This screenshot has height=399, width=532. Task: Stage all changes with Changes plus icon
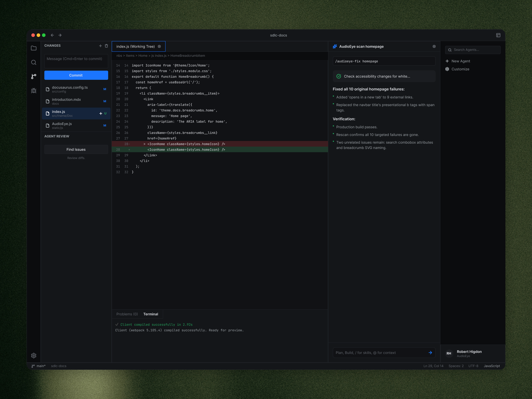[100, 46]
